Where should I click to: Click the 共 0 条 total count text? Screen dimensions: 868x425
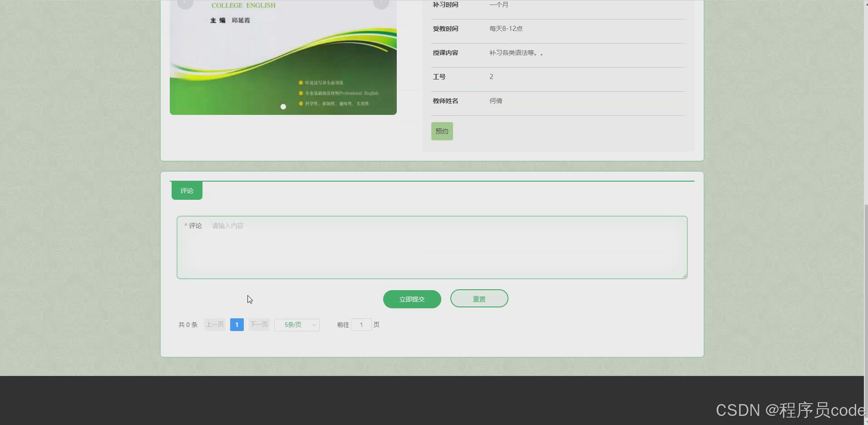pyautogui.click(x=188, y=325)
